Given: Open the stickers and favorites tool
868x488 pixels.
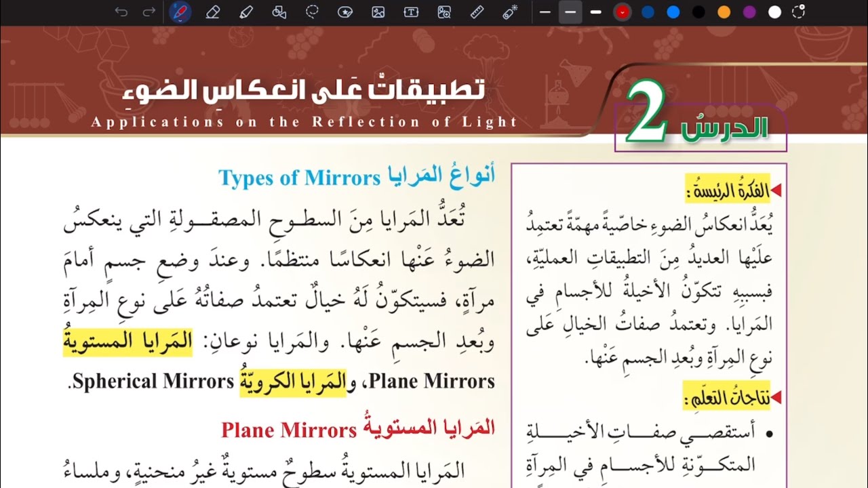Looking at the screenshot, I should click(x=345, y=12).
